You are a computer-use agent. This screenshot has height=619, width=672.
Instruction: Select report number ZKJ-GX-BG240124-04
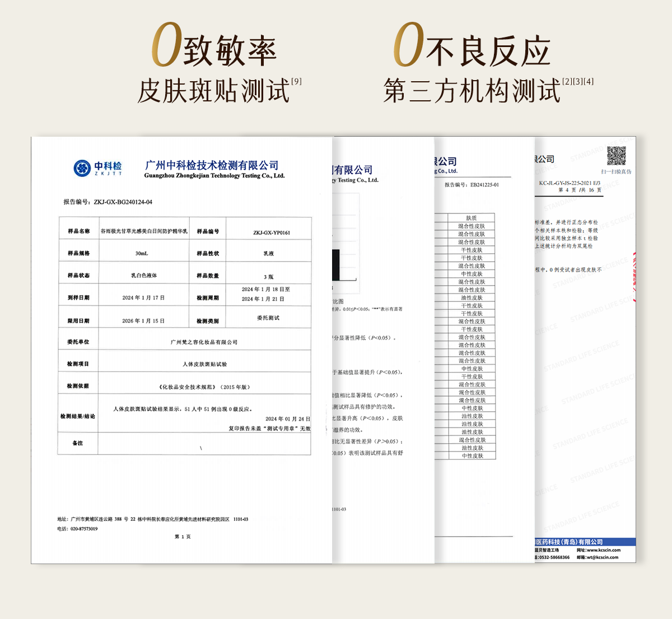tap(123, 202)
